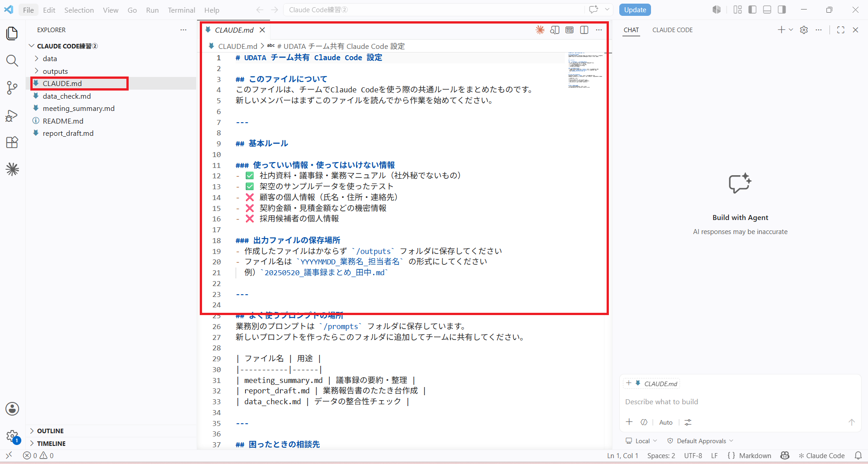Open the Claude Code activity bar icon

[x=12, y=169]
